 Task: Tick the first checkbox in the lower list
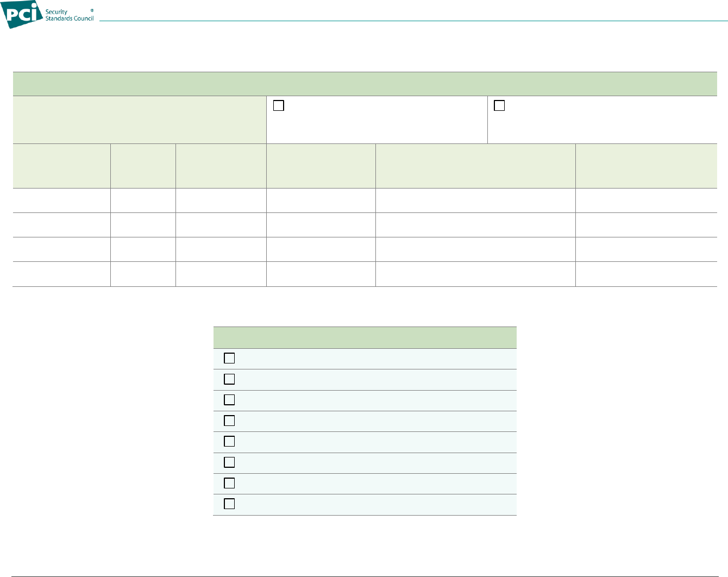(x=229, y=358)
